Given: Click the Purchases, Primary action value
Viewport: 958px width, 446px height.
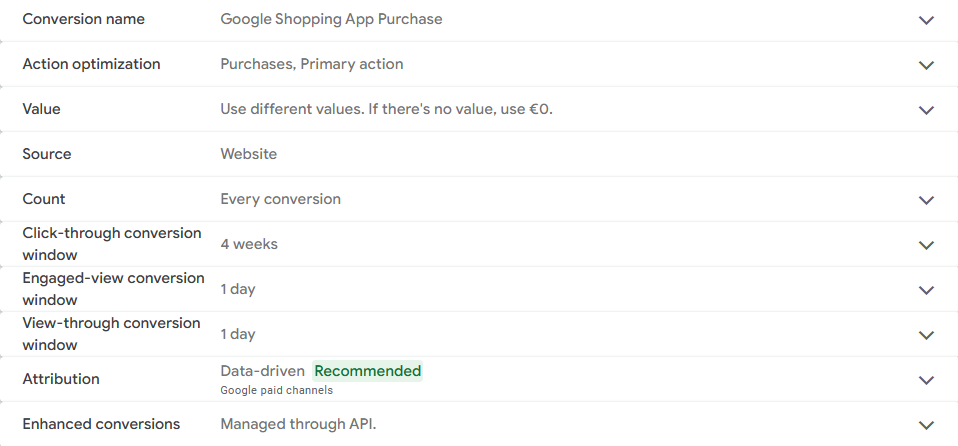Looking at the screenshot, I should click(x=312, y=64).
